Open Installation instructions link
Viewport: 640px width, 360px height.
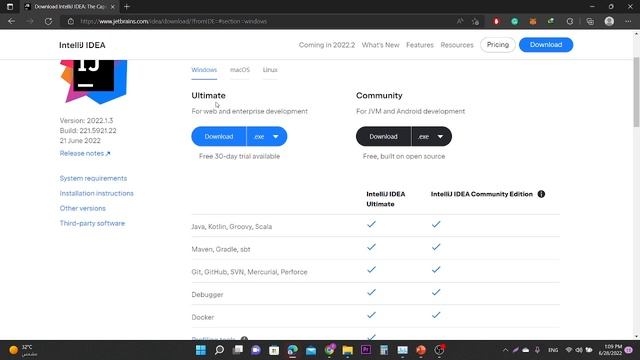coord(96,193)
